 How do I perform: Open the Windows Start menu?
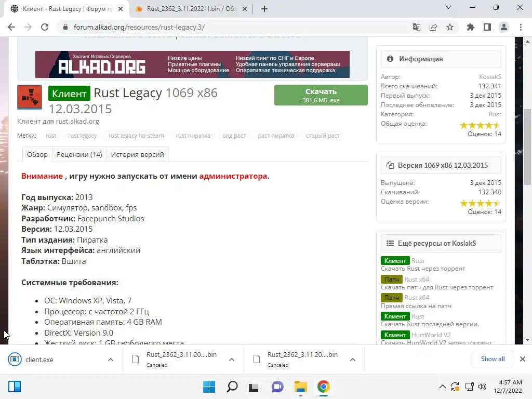[209, 387]
